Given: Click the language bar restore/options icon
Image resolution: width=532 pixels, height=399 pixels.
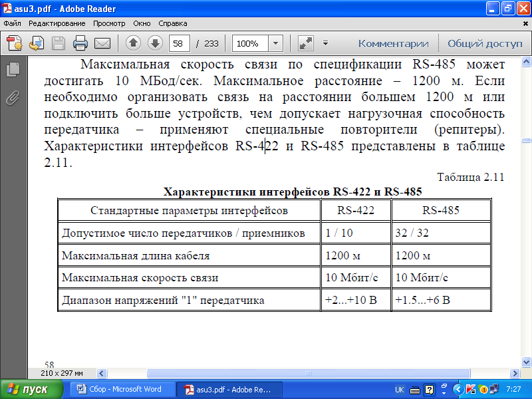Looking at the screenshot, I should pyautogui.click(x=444, y=386).
